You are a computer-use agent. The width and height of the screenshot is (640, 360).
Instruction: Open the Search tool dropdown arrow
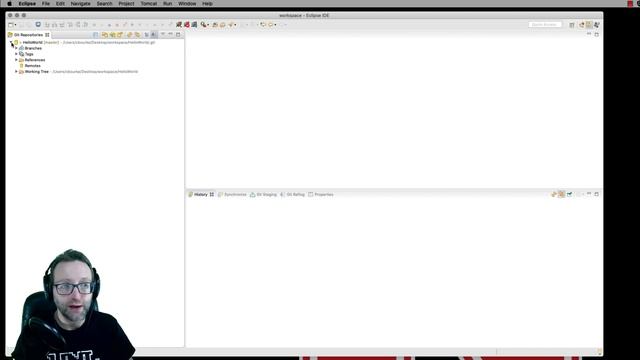point(208,25)
